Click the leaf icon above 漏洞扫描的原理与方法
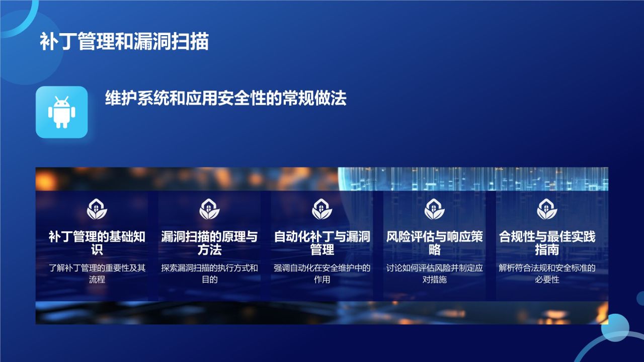Viewport: 644px width, 362px height. click(209, 209)
